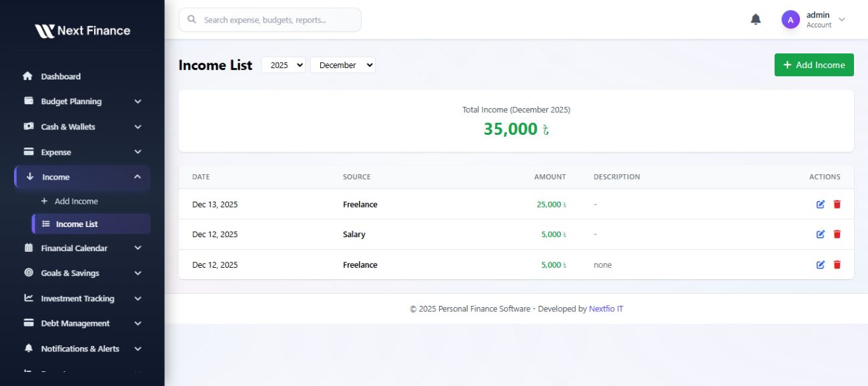Focus the search expense, budgets, reports field
868x386 pixels.
tap(277, 20)
